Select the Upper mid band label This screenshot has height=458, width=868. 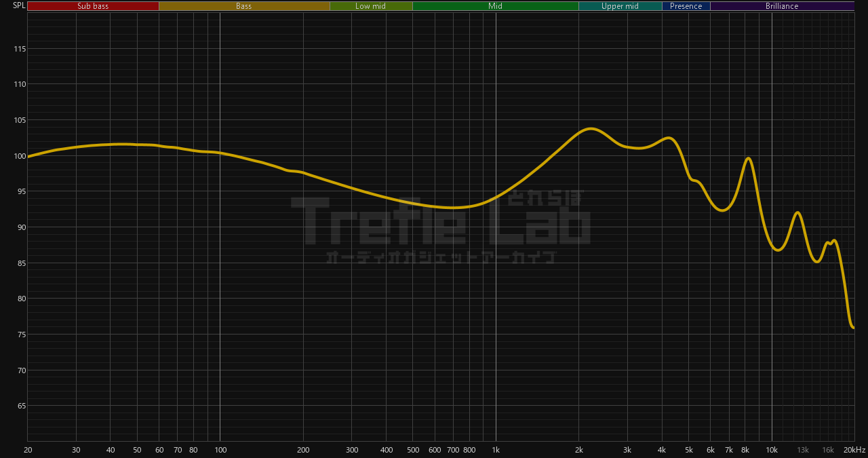click(x=620, y=6)
